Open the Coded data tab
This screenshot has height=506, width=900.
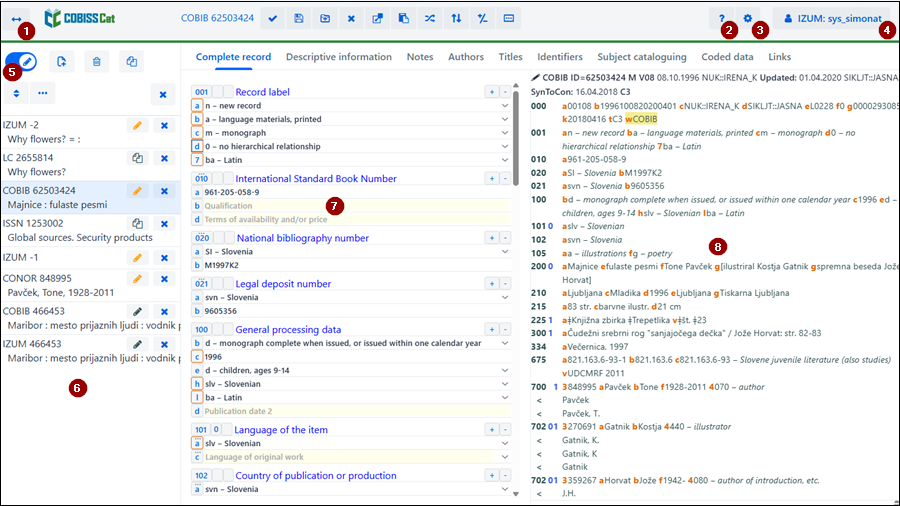(727, 57)
